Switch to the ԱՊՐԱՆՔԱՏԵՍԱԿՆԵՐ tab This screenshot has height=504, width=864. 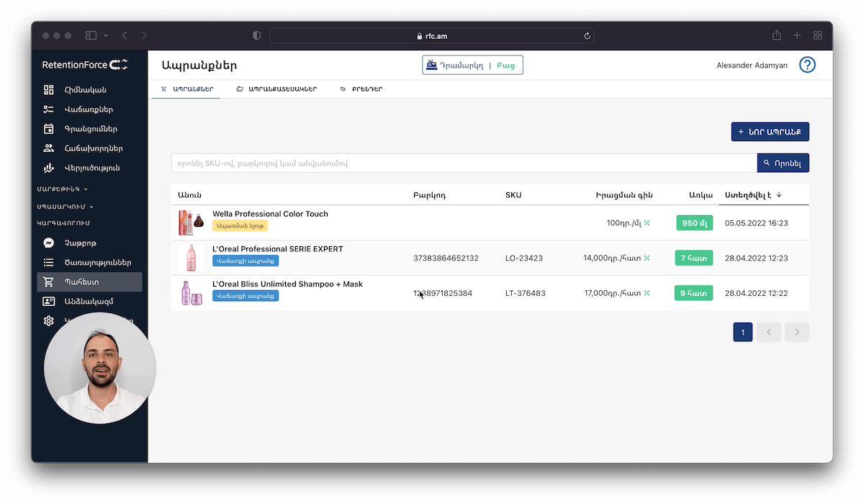[x=276, y=89]
